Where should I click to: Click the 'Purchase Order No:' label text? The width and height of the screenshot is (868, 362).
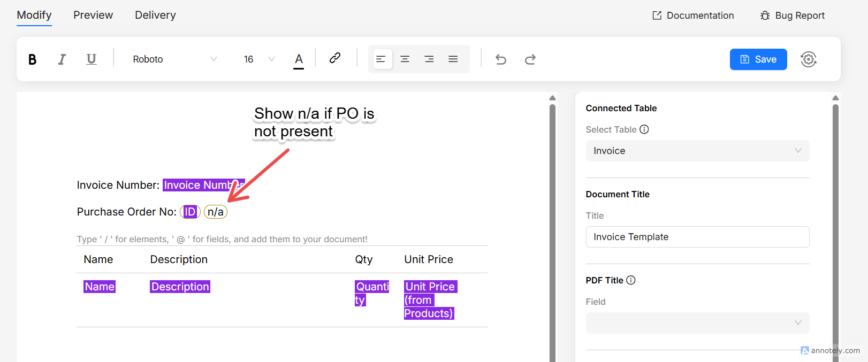127,212
